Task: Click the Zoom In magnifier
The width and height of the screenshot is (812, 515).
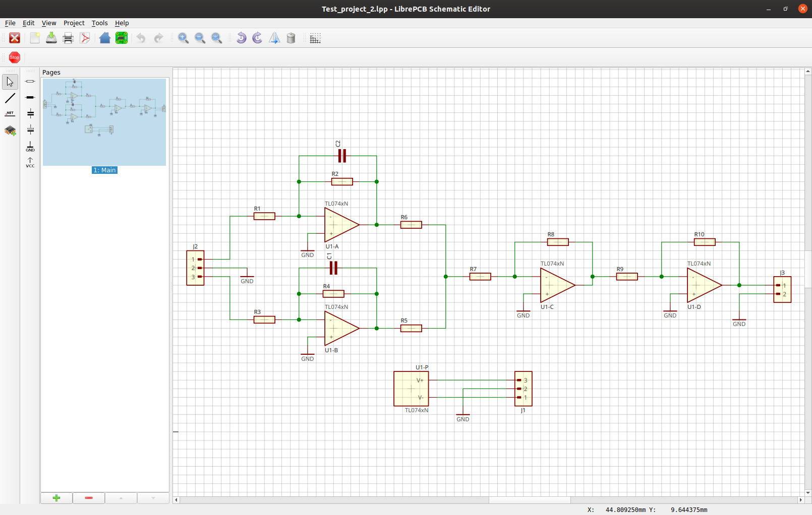Action: pos(183,38)
